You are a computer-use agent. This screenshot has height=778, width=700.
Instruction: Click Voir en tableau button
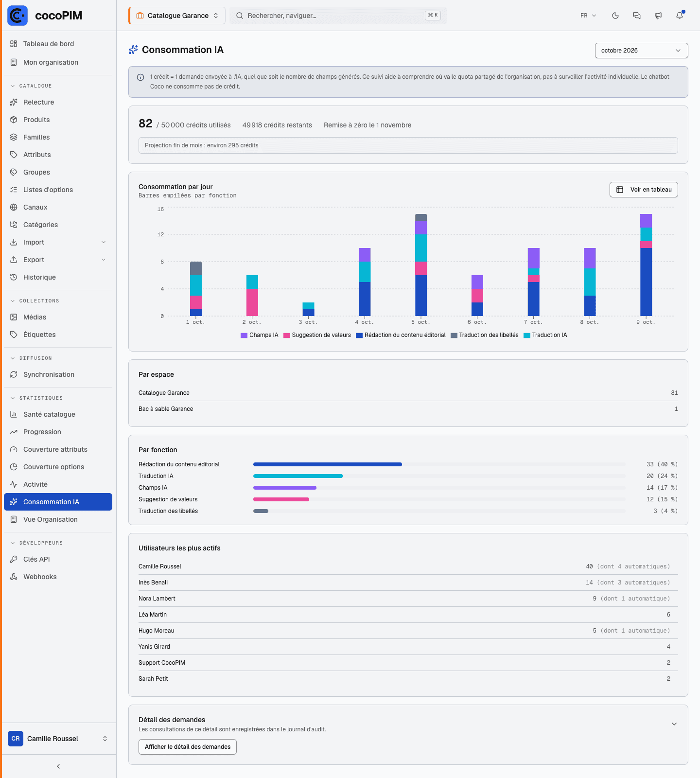(644, 190)
